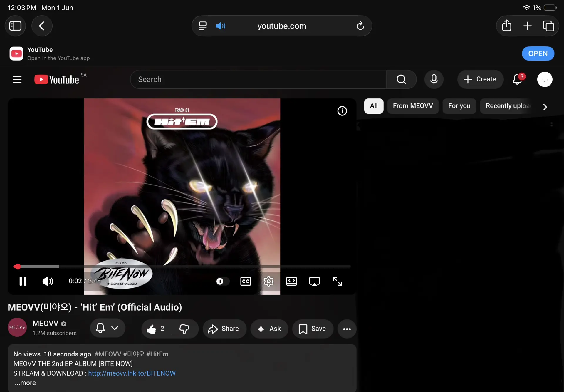Enter fullscreen video mode
The height and width of the screenshot is (392, 564).
click(337, 281)
